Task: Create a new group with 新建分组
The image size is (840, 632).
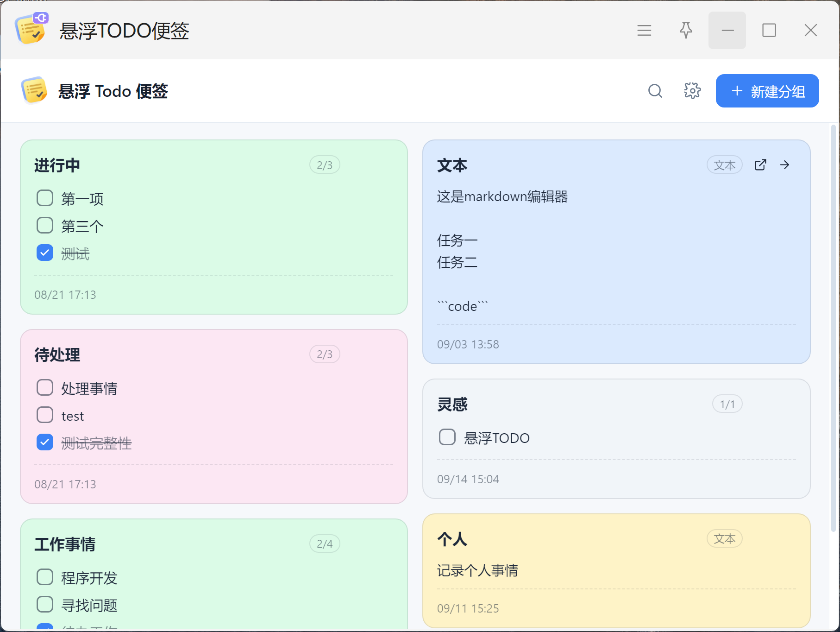Action: tap(767, 91)
